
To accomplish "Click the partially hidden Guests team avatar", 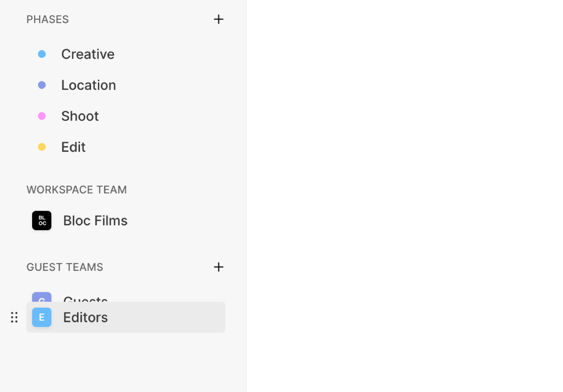I will pos(42,297).
